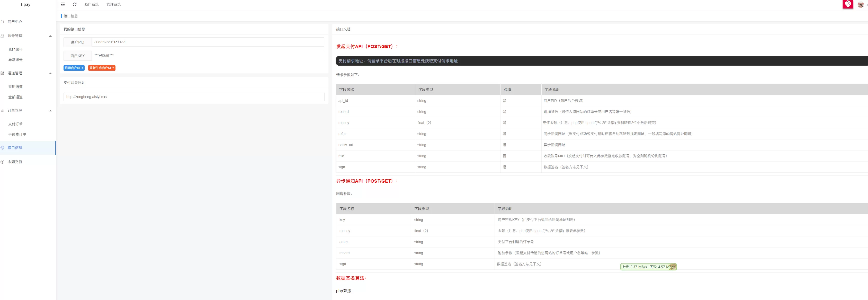This screenshot has height=300, width=868.
Task: Collapse the sidebar with the menu fold icon
Action: click(x=63, y=4)
